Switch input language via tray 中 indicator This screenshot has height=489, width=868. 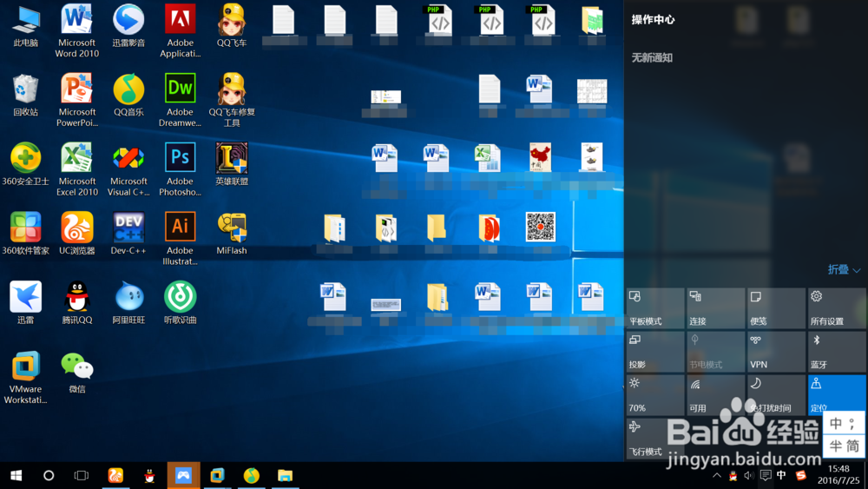pos(781,475)
